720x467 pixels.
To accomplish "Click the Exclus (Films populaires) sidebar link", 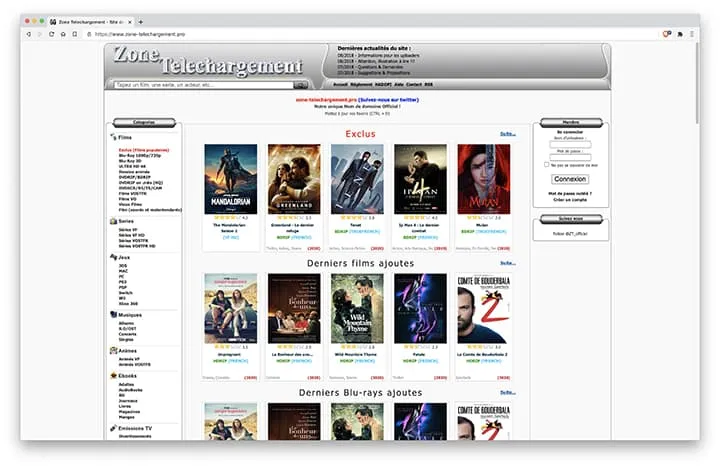I will click(x=144, y=150).
